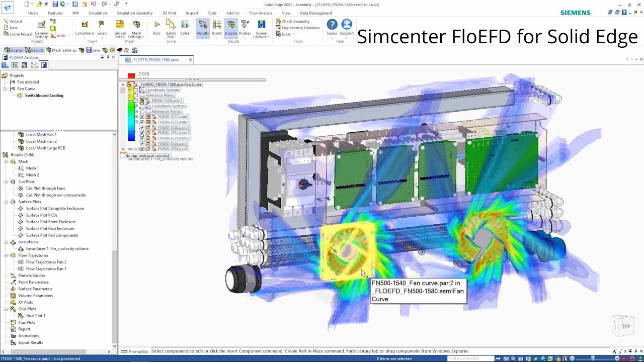
Task: Click New project button
Action: pyautogui.click(x=11, y=28)
